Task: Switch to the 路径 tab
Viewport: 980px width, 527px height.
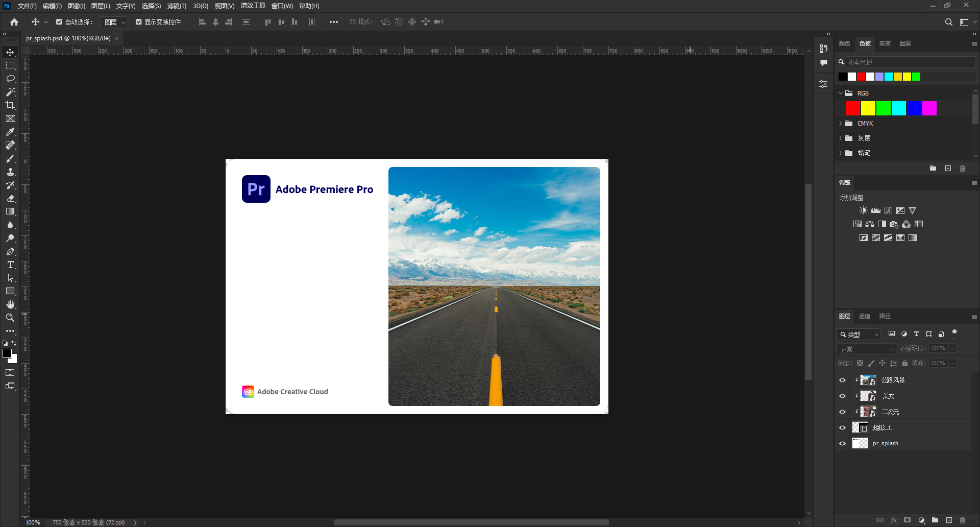Action: pyautogui.click(x=885, y=316)
